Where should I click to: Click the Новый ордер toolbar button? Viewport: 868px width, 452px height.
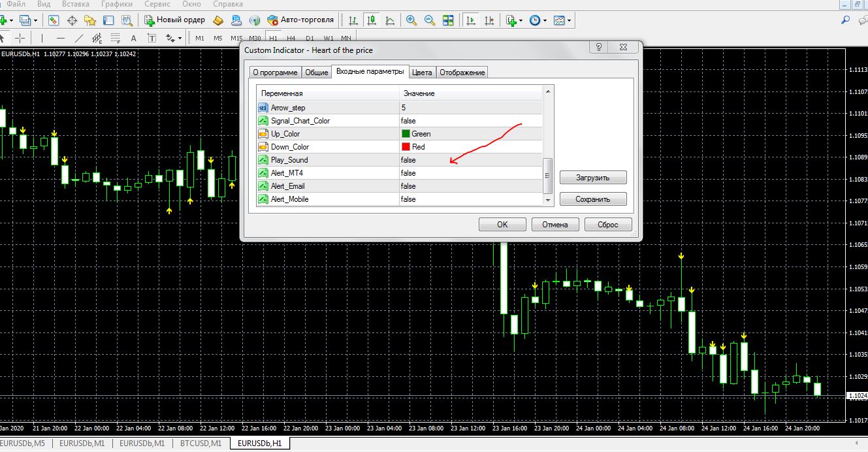tap(175, 20)
